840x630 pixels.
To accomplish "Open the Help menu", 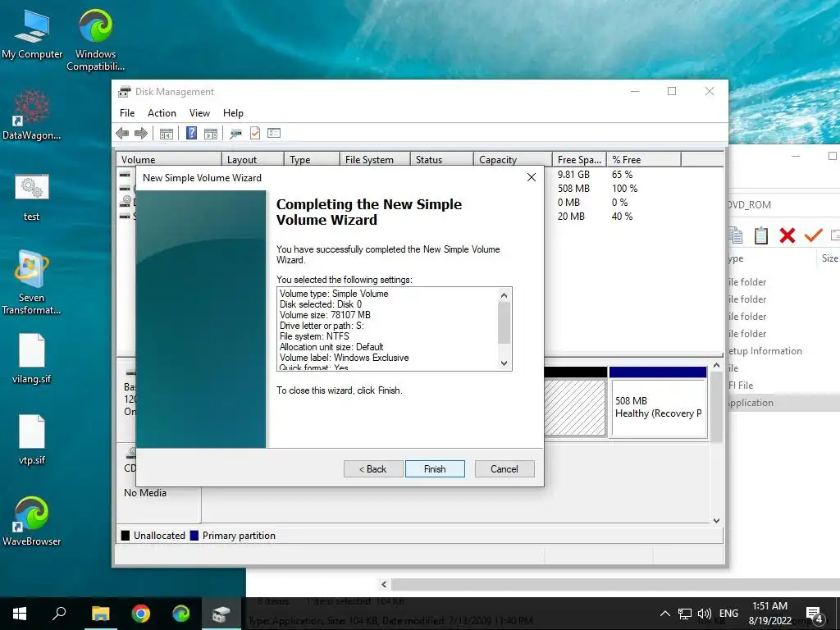I will 233,113.
